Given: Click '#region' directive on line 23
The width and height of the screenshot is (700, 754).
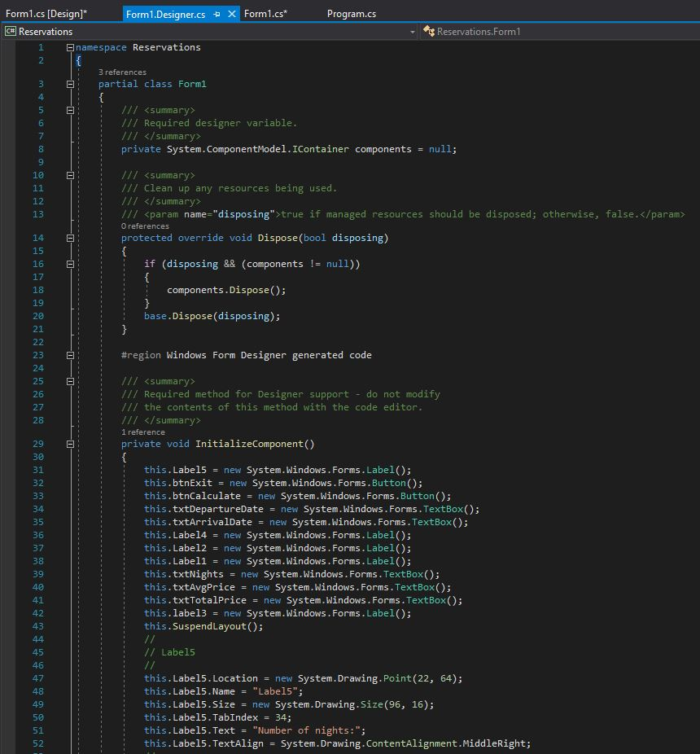Looking at the screenshot, I should click(x=141, y=355).
